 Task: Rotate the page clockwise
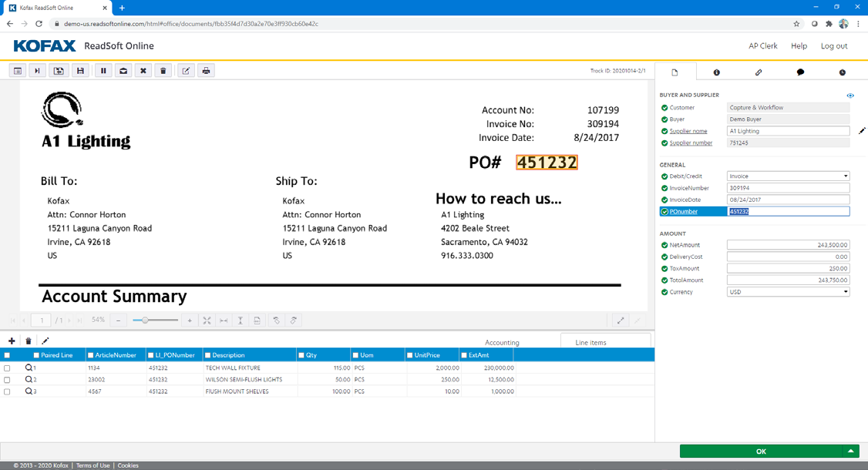coord(294,321)
